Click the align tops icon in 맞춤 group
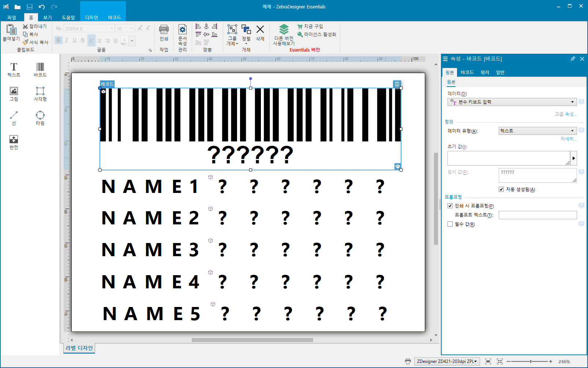Viewport: 588px width, 368px height. tap(198, 34)
